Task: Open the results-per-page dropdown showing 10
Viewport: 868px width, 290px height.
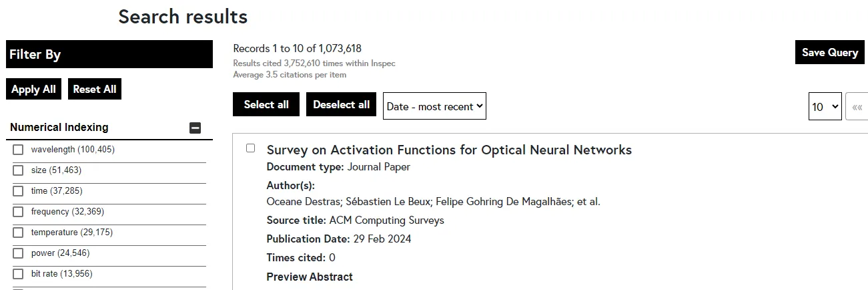Action: (x=825, y=107)
